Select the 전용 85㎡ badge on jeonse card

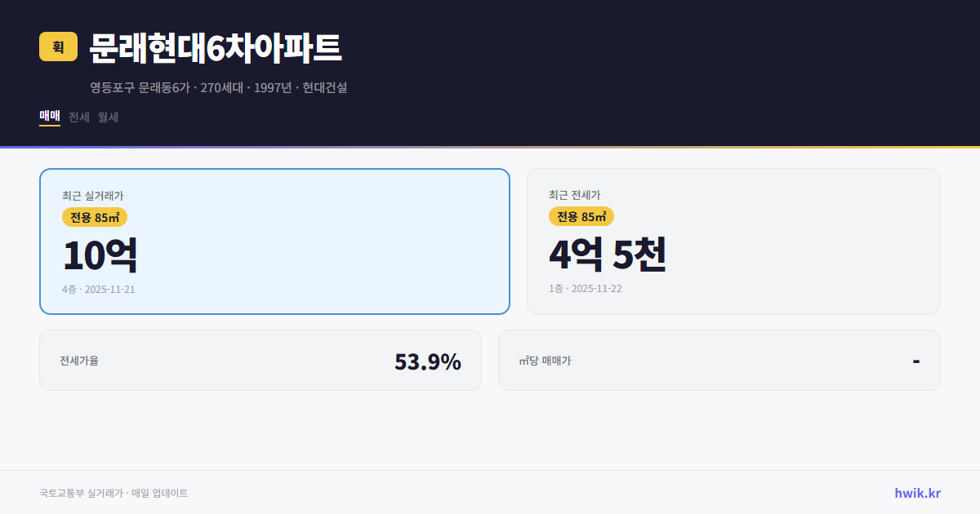point(581,217)
